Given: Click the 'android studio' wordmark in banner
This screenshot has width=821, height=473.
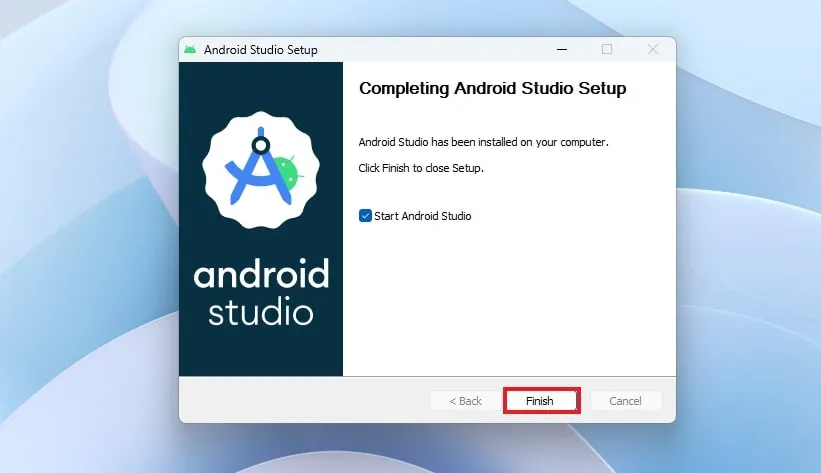Looking at the screenshot, I should pos(261,291).
